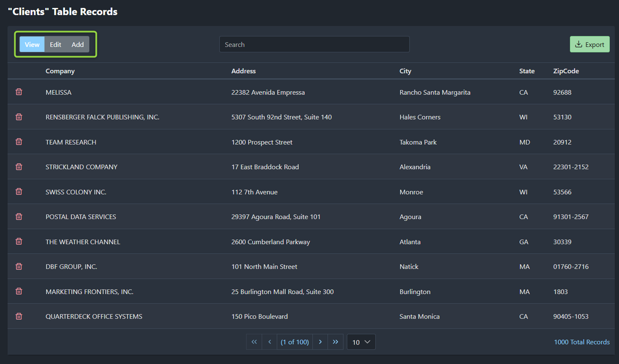This screenshot has height=364, width=619.
Task: Delete the MELISSA record using its trash icon
Action: 19,92
